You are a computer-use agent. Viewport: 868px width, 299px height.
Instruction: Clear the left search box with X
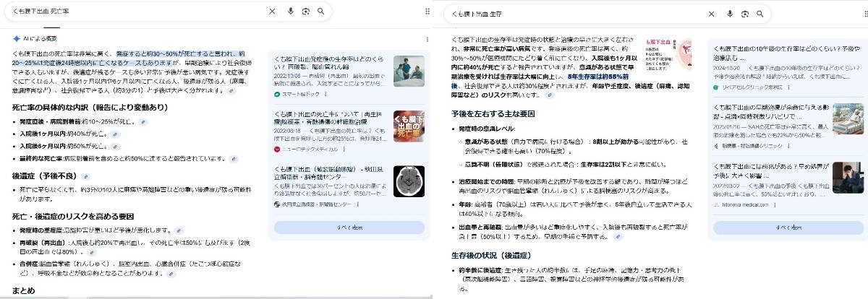click(x=272, y=12)
